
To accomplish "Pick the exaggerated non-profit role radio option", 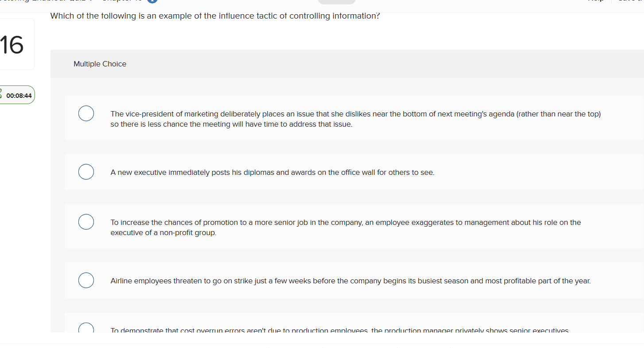I will coord(86,222).
